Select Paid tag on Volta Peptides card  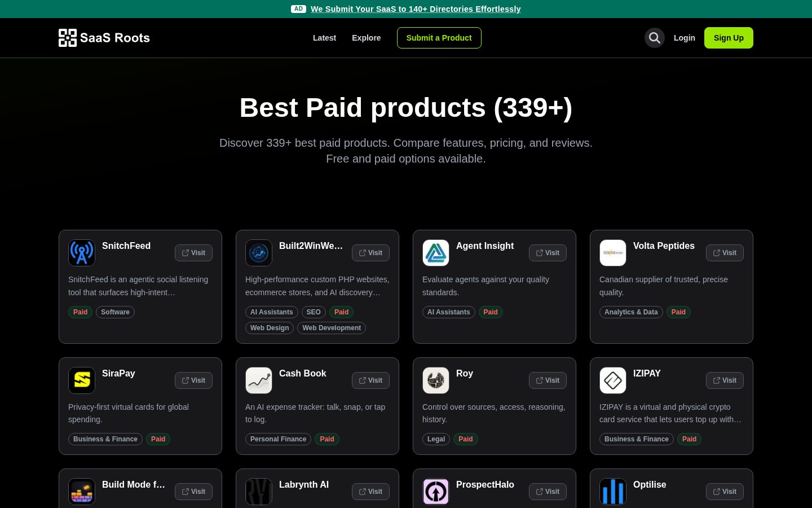click(x=678, y=312)
